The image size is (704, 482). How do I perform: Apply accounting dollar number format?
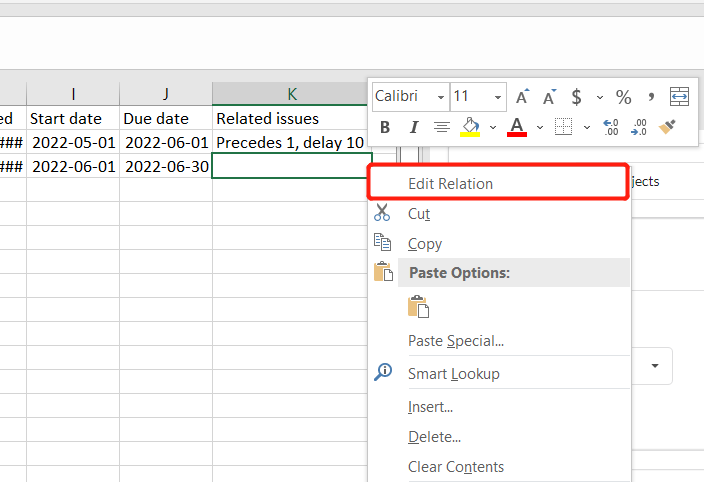(576, 96)
